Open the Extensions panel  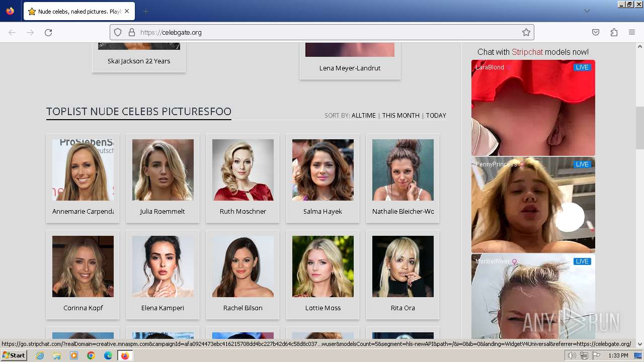coord(614,32)
